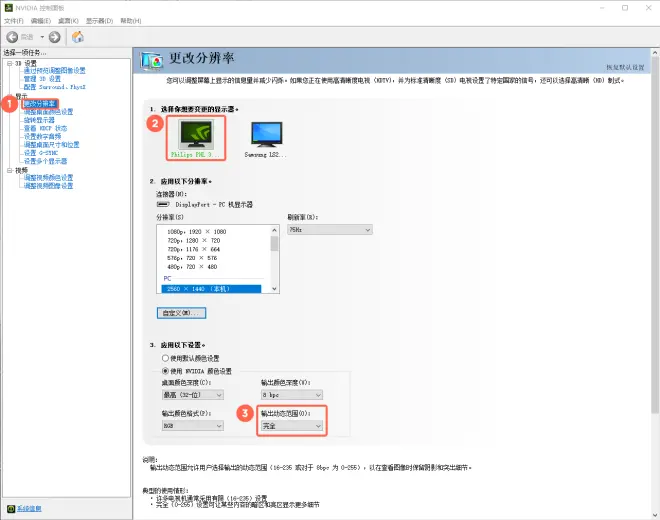
Task: Maximize the NVIDIA control panel window
Action: [625, 8]
